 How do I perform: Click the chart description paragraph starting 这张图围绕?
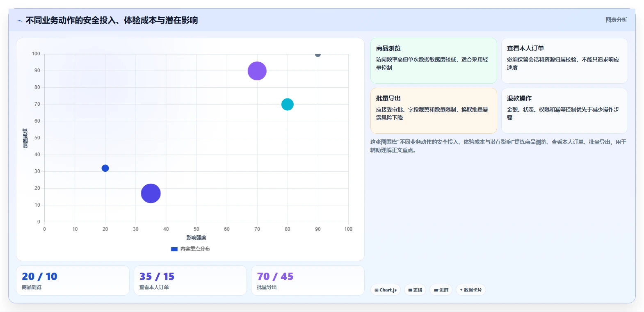tap(498, 146)
